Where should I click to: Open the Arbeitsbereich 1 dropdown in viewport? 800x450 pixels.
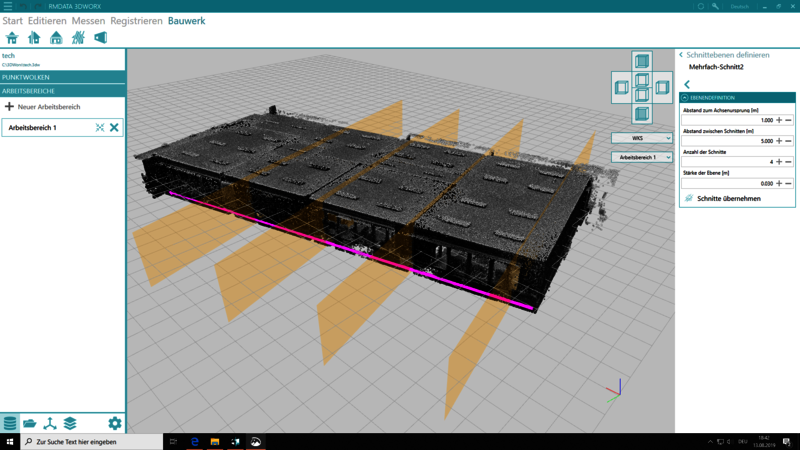tap(641, 157)
